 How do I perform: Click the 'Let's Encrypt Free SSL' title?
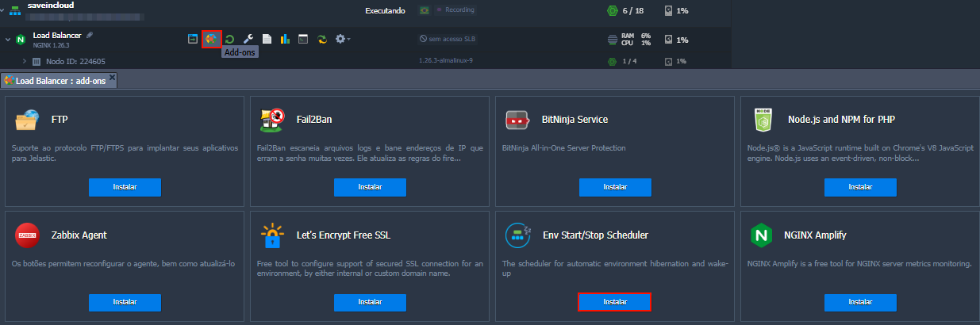(343, 235)
